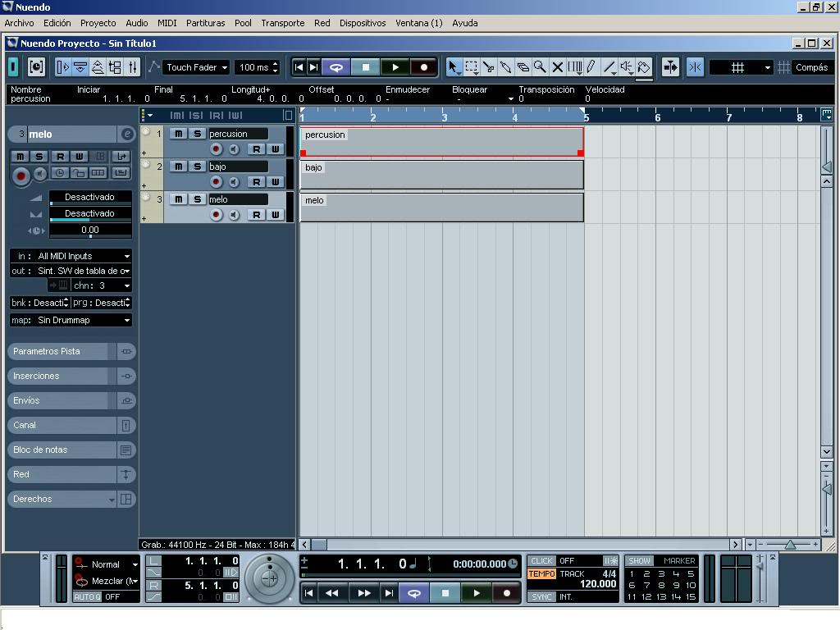Open the snap grid type dropdown
Screen dimensions: 840x630
click(742, 67)
